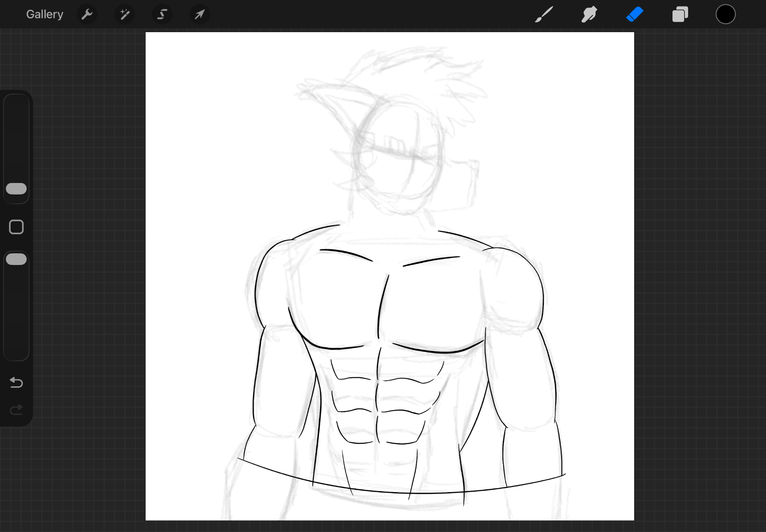This screenshot has width=766, height=532.
Task: Open the Adjustments magic wand menu
Action: tap(124, 15)
